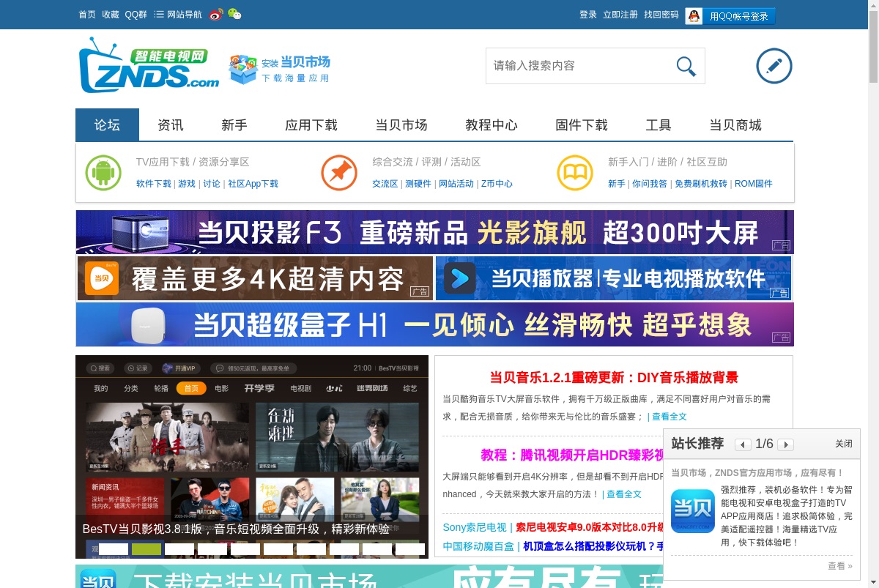
Task: Open 当贝音乐1.2.1重磅更新 headline
Action: pos(614,378)
